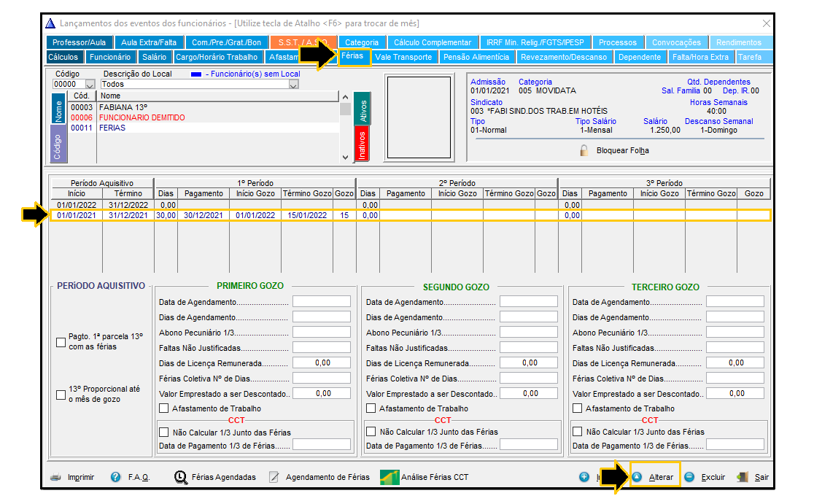Screen dimensions: 814x504
Task: Enable Não Calcular 1/3 in Primeiro Gozo
Action: point(164,432)
